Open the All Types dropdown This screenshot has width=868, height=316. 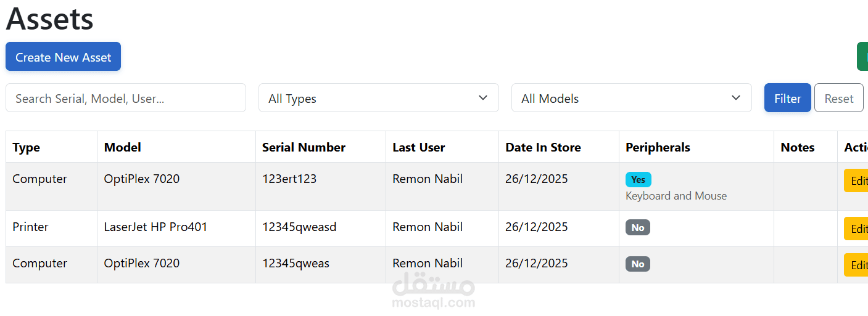378,98
